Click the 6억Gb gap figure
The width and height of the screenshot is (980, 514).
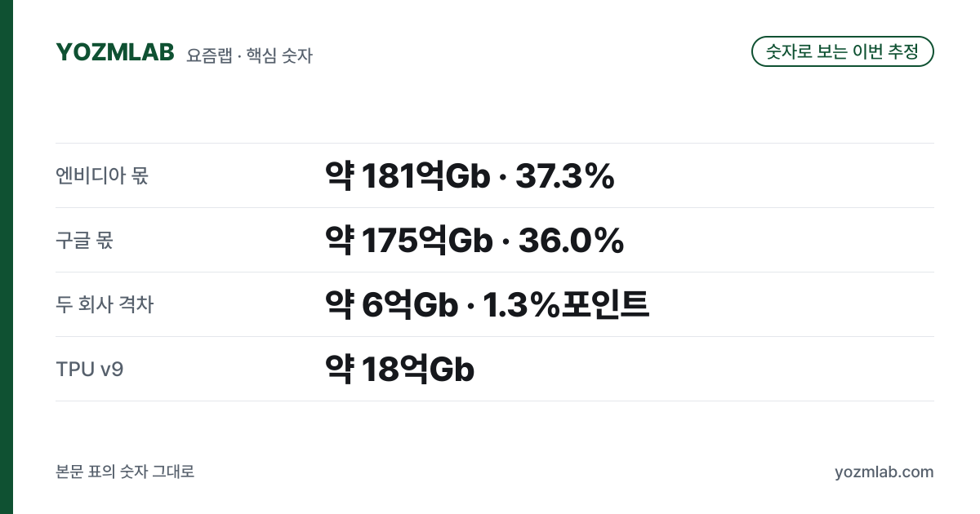point(409,305)
